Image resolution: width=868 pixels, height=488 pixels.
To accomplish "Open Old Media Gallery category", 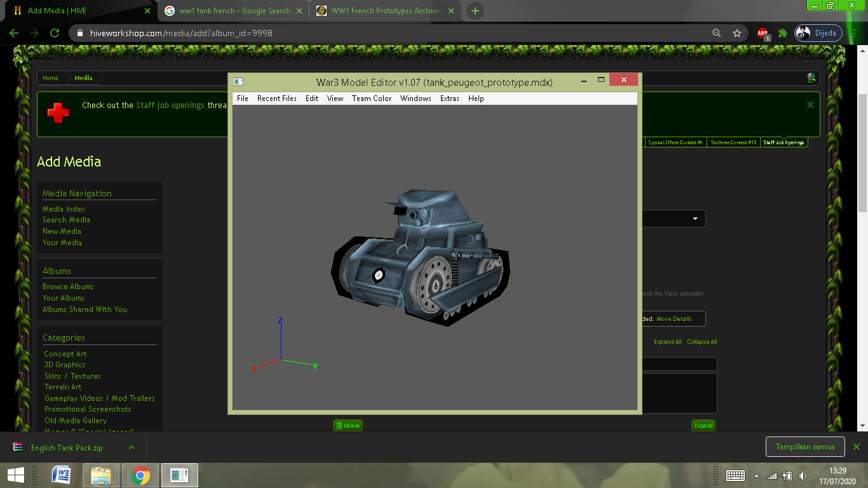I will [76, 421].
